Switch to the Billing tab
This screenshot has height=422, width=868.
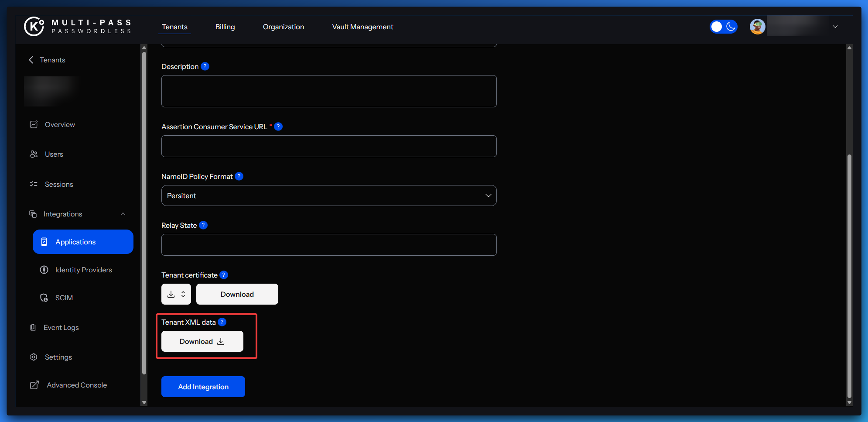click(x=225, y=27)
